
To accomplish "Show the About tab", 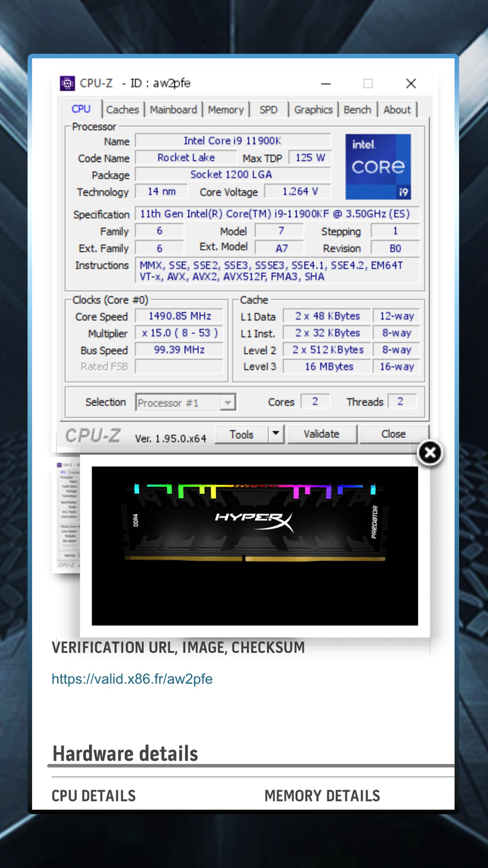I will 397,110.
